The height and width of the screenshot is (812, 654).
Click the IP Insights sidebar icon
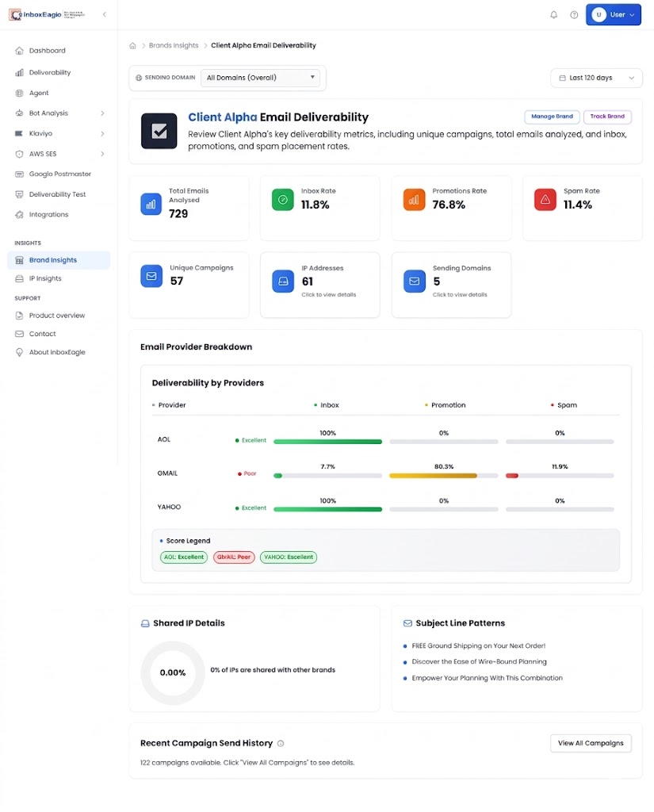[x=19, y=278]
